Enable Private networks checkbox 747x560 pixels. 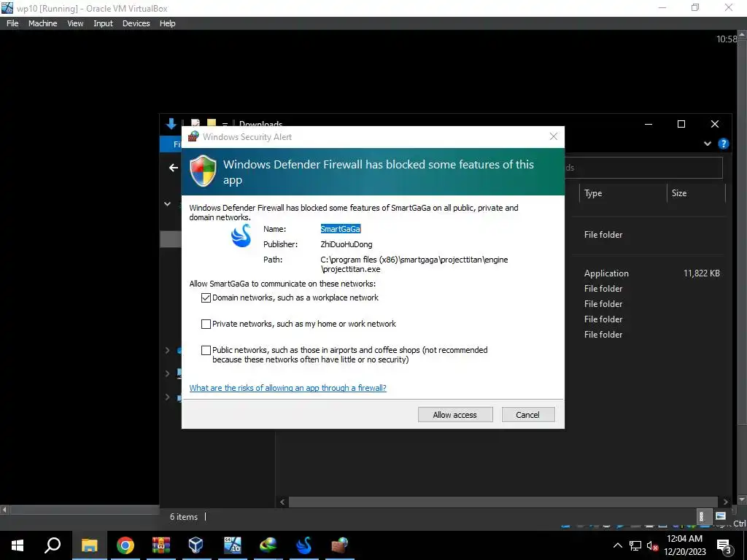tap(206, 324)
